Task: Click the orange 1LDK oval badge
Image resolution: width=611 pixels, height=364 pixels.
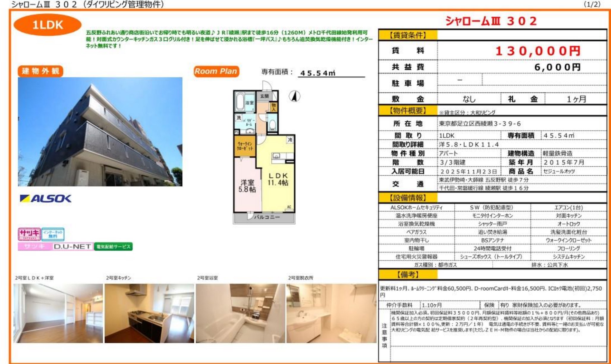Action: [x=48, y=25]
